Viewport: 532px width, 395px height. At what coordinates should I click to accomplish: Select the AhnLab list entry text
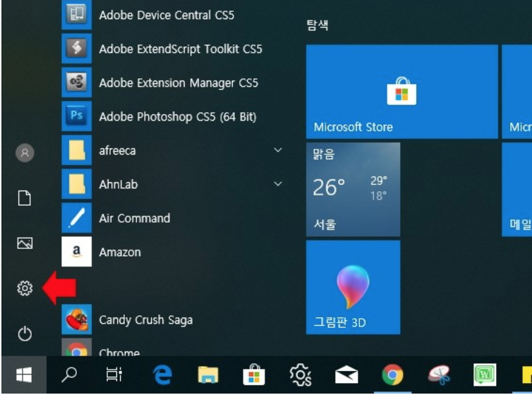(119, 184)
